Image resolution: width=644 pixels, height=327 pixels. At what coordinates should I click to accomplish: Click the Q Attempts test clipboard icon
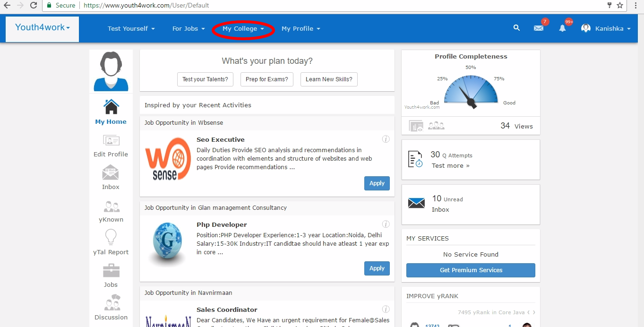click(415, 159)
